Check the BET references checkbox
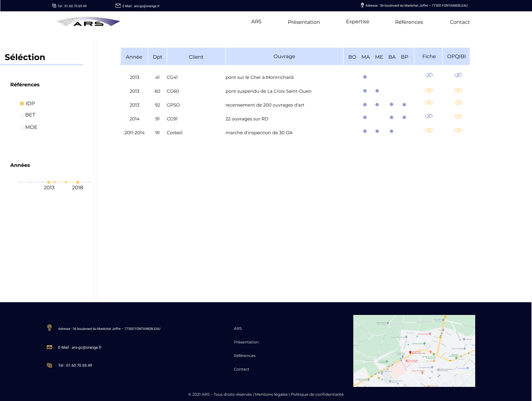 pyautogui.click(x=22, y=115)
